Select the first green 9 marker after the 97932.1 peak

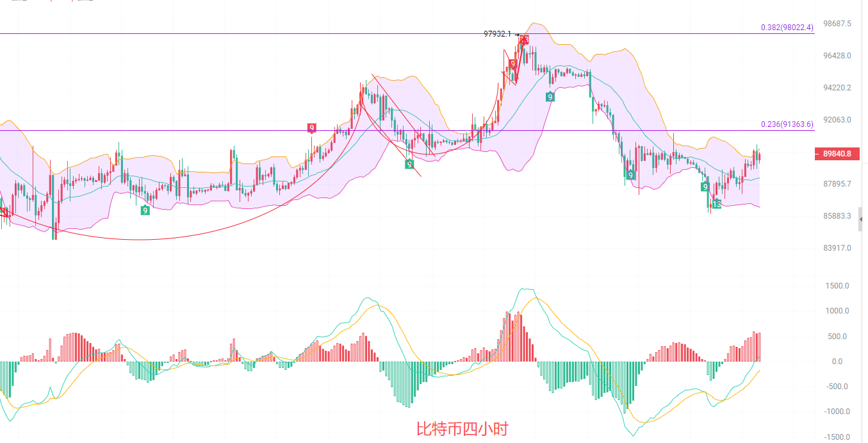(x=550, y=97)
